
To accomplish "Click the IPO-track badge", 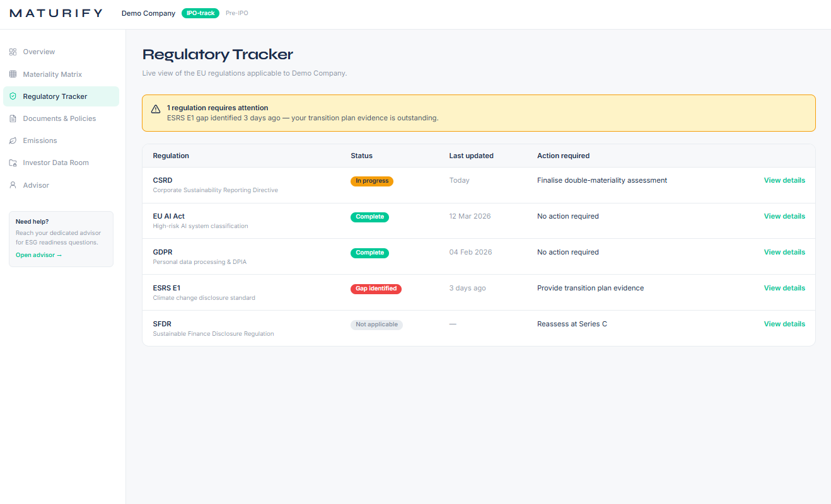I will pyautogui.click(x=200, y=13).
